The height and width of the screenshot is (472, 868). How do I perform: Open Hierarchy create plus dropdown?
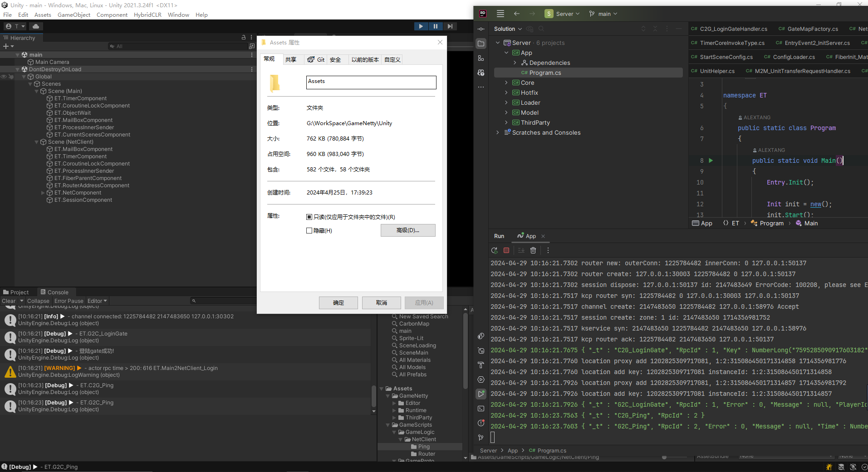pos(9,46)
